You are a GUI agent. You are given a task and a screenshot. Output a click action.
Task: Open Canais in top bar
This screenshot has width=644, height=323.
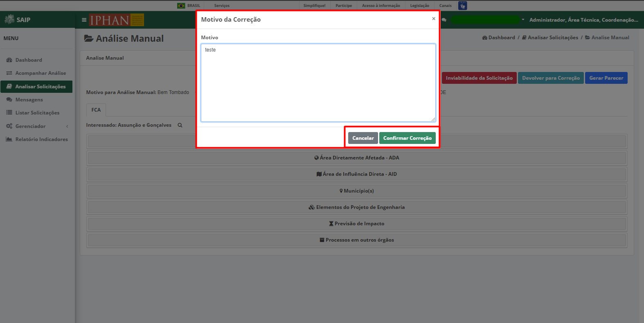[x=446, y=6]
